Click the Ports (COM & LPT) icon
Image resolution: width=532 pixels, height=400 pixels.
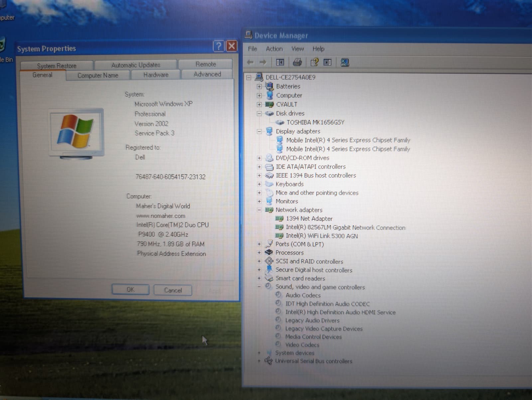tap(269, 244)
